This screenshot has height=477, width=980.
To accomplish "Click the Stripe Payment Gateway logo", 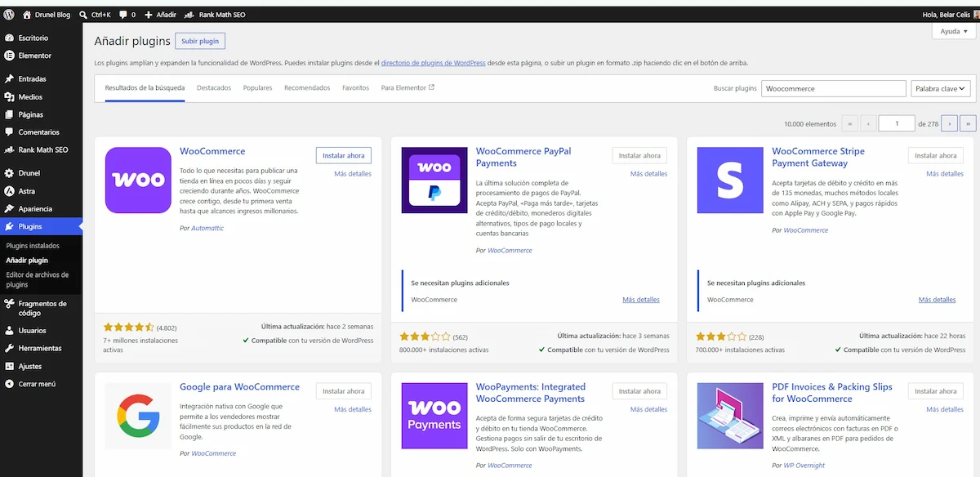I will tap(730, 180).
